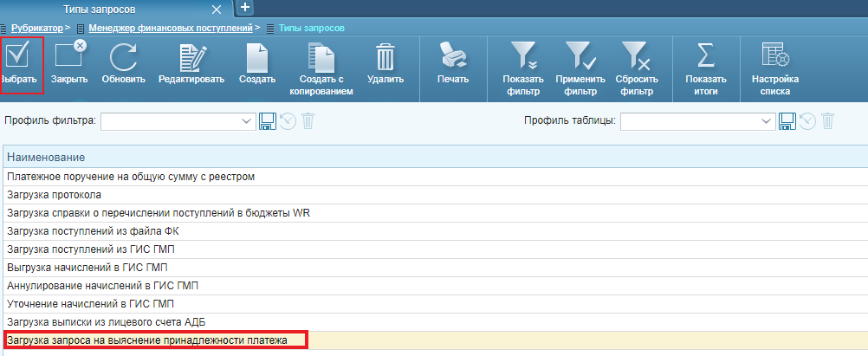Viewport: 868px width, 356px height.
Task: Select row Загрузка поступлений из файла ФК
Action: coord(434,231)
